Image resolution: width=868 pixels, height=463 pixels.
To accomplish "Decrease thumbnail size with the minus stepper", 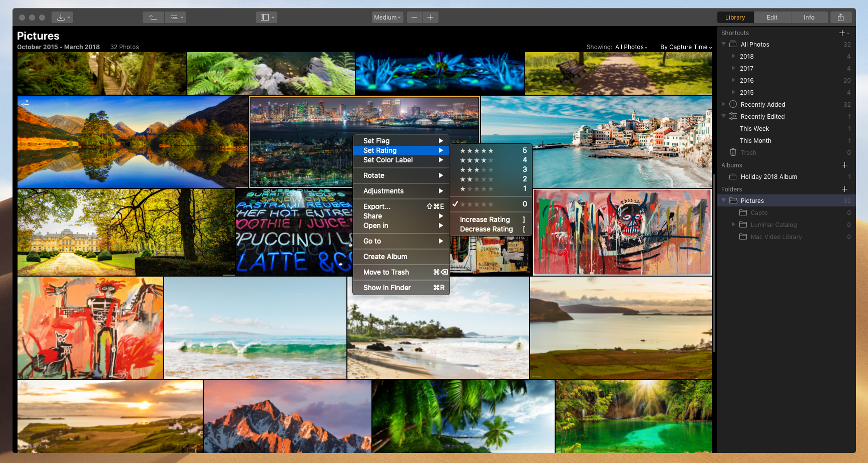I will [414, 17].
